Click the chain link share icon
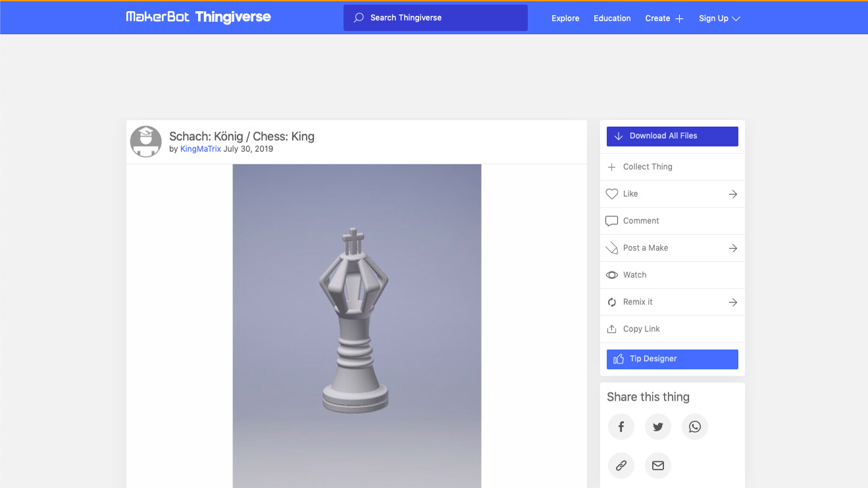 pyautogui.click(x=621, y=466)
